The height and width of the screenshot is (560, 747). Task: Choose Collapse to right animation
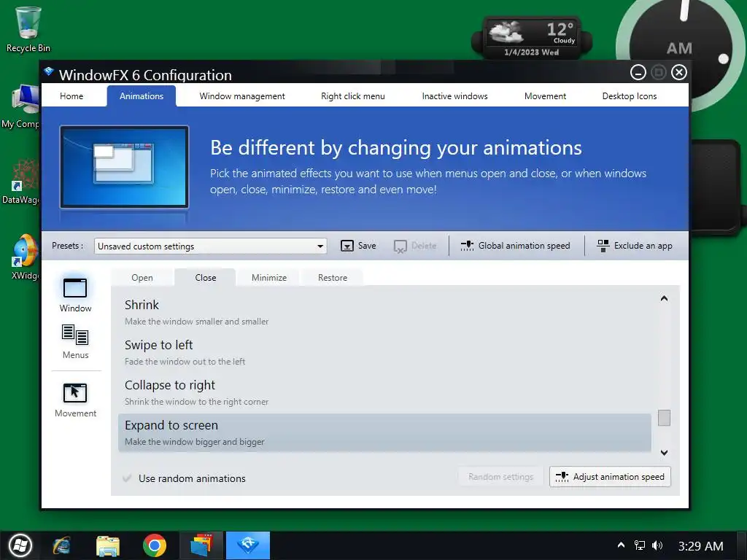384,392
